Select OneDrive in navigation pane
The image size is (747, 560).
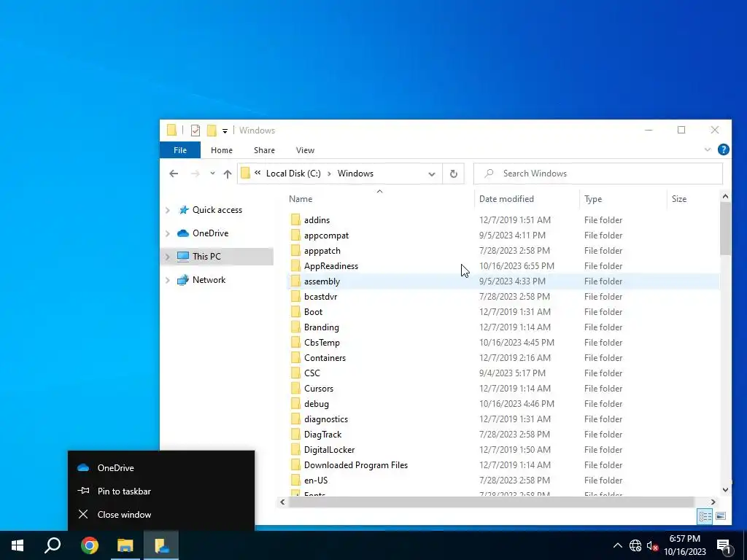[211, 233]
